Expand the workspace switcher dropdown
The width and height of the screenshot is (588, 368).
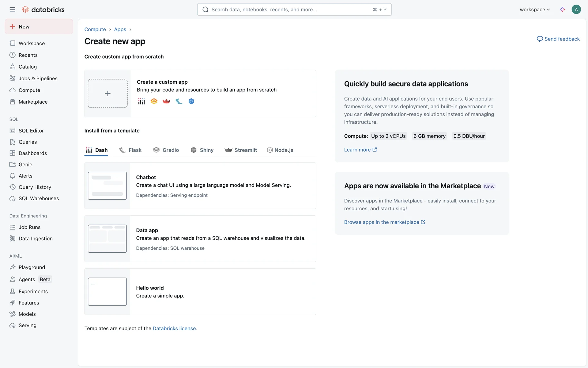[x=535, y=10]
